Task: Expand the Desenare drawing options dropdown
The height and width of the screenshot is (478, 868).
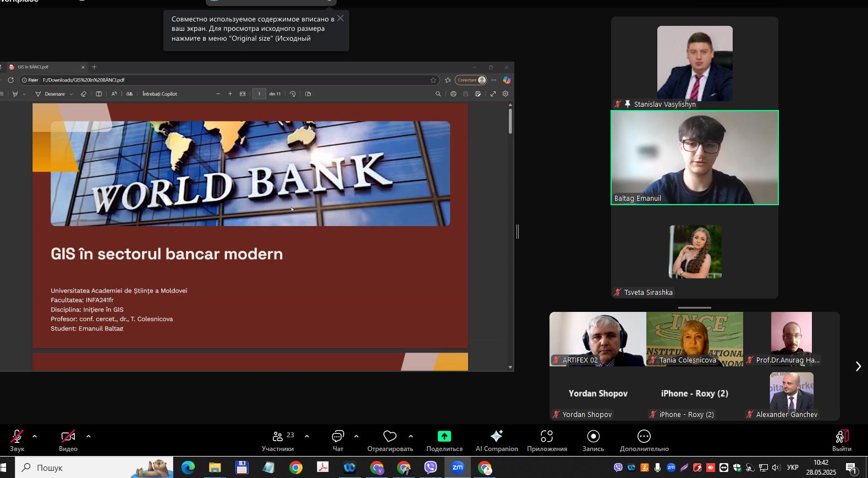Action: click(x=72, y=94)
